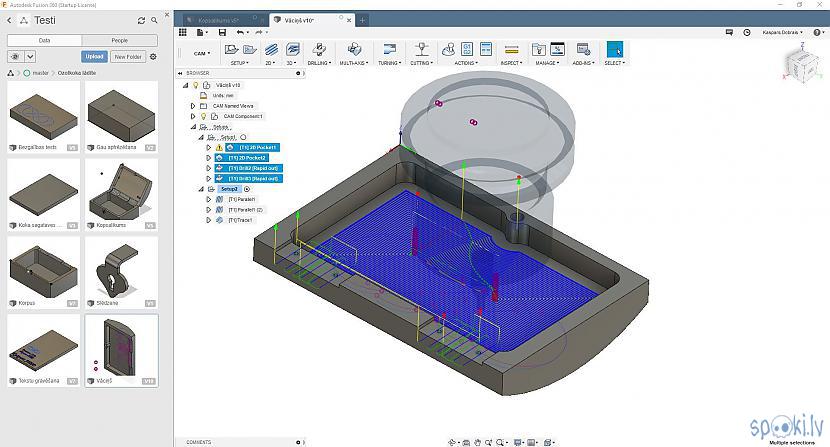This screenshot has width=830, height=447.
Task: Open the Kaspars user account dropdown
Action: click(x=782, y=32)
